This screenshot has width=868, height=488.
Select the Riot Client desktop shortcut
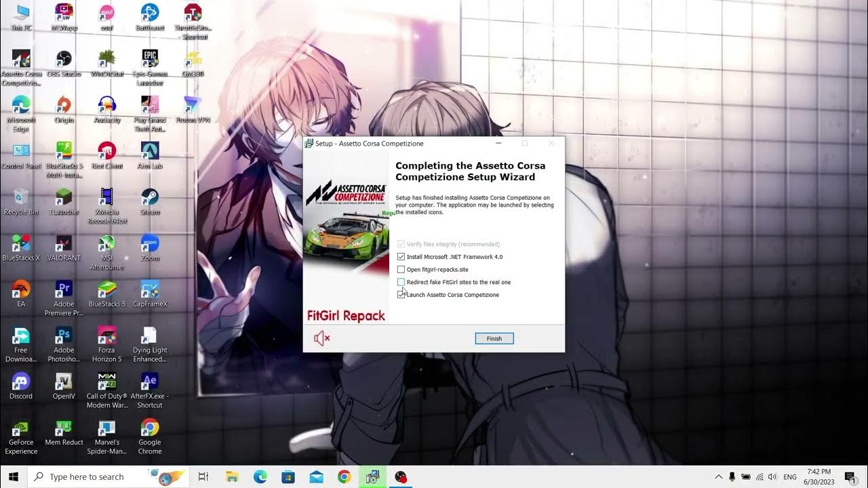(x=106, y=156)
